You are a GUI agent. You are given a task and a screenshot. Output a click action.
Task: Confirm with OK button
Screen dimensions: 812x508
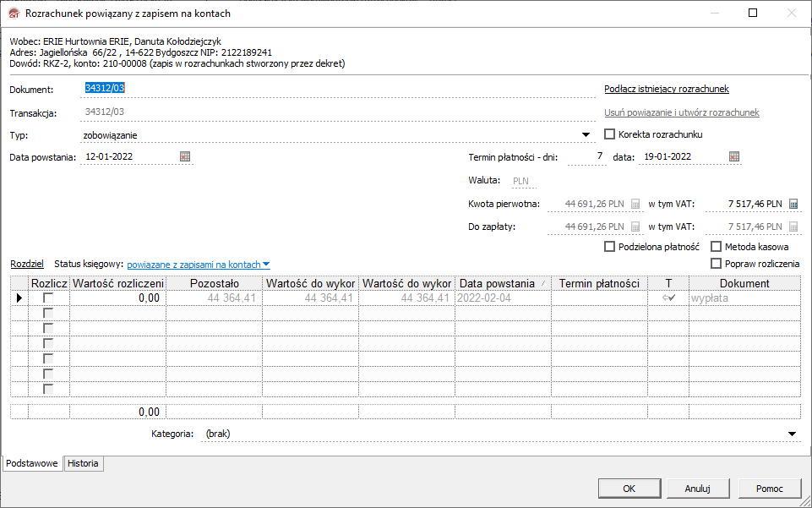(629, 489)
